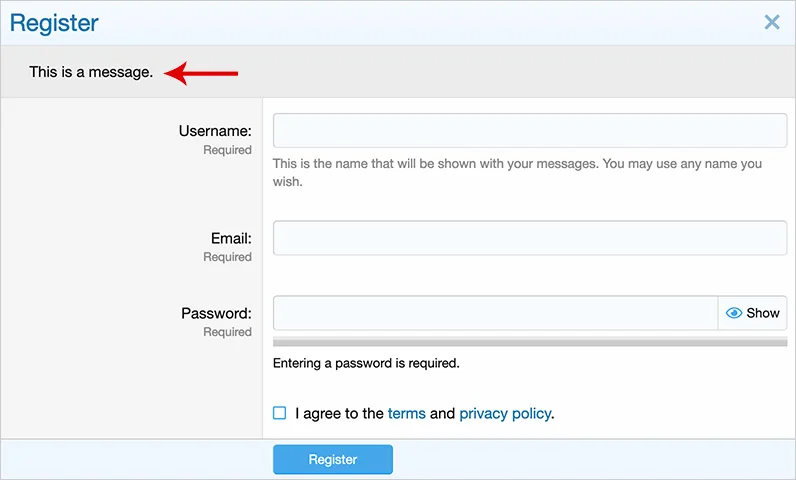Click the 'This is a message.' notice text

pos(91,72)
